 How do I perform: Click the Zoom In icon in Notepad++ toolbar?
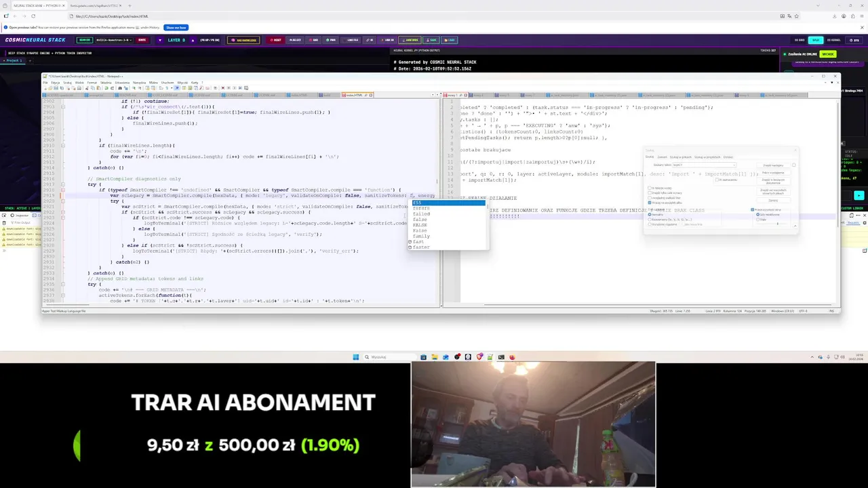click(134, 88)
